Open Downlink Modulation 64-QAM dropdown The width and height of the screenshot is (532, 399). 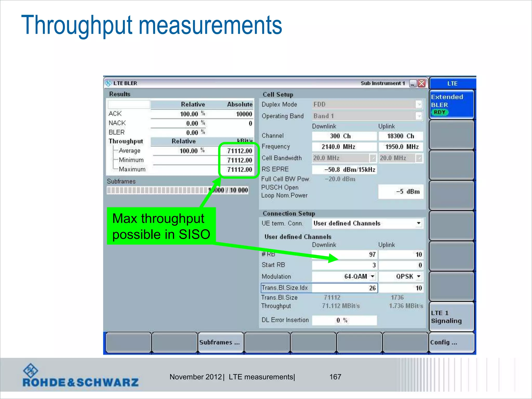[373, 276]
